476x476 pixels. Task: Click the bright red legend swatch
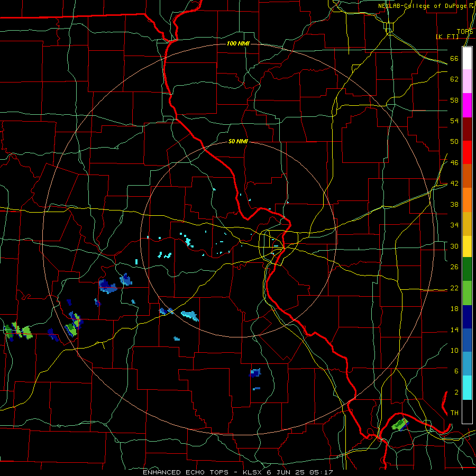tap(467, 152)
